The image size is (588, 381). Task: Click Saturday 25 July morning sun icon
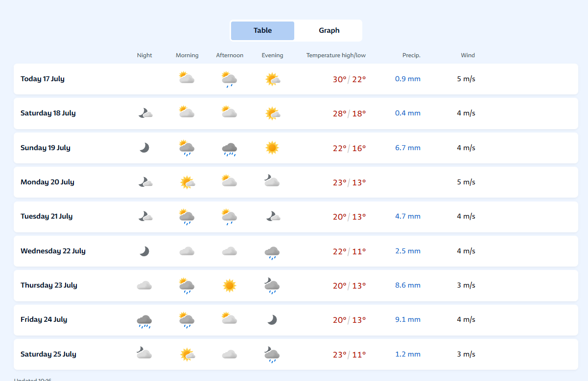tap(187, 354)
